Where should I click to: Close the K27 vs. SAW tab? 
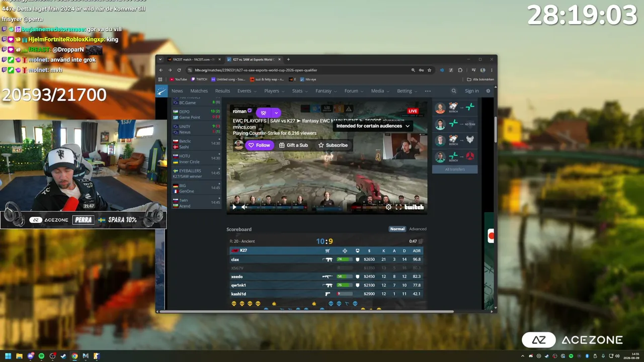pyautogui.click(x=280, y=59)
